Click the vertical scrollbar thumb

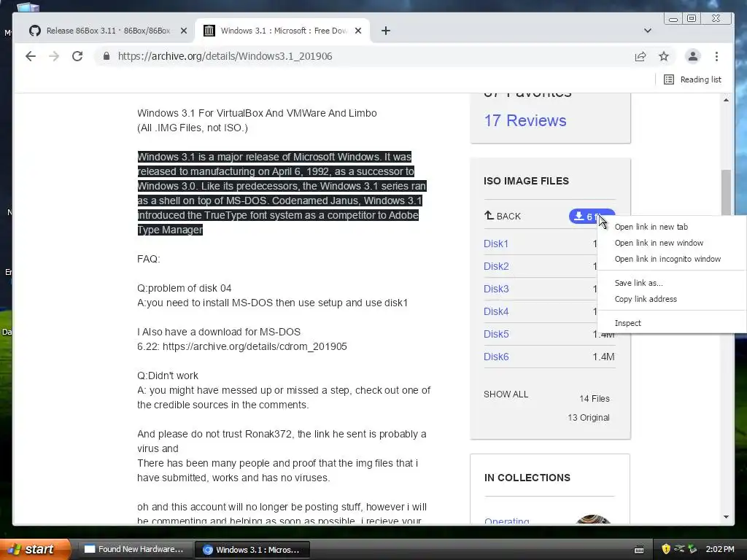tap(726, 192)
